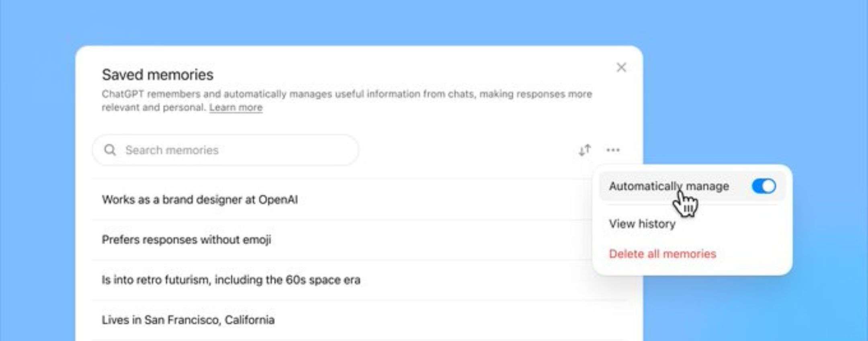Click the ChatGPT remembers description text
Viewport: 868px width, 341px height.
coord(346,94)
